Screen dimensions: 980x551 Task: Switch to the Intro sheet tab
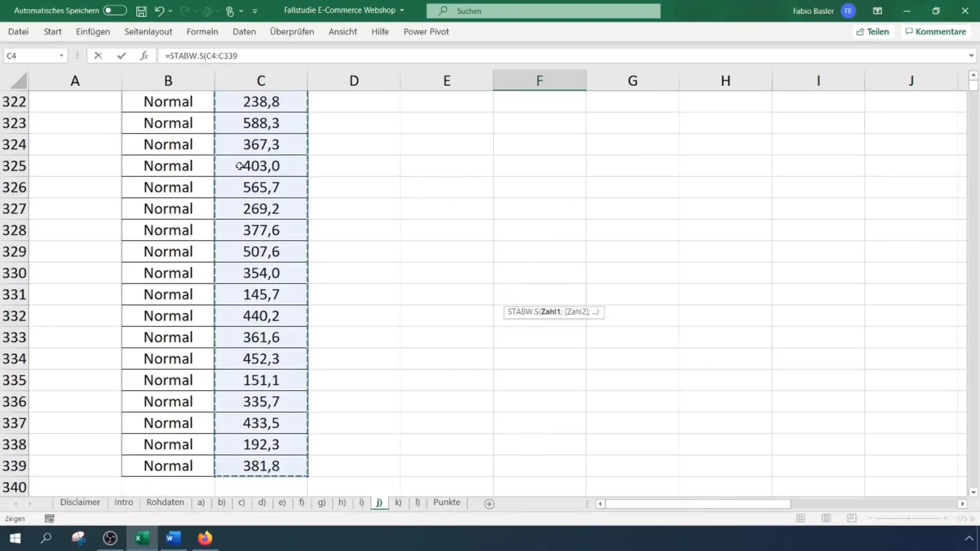pos(124,502)
